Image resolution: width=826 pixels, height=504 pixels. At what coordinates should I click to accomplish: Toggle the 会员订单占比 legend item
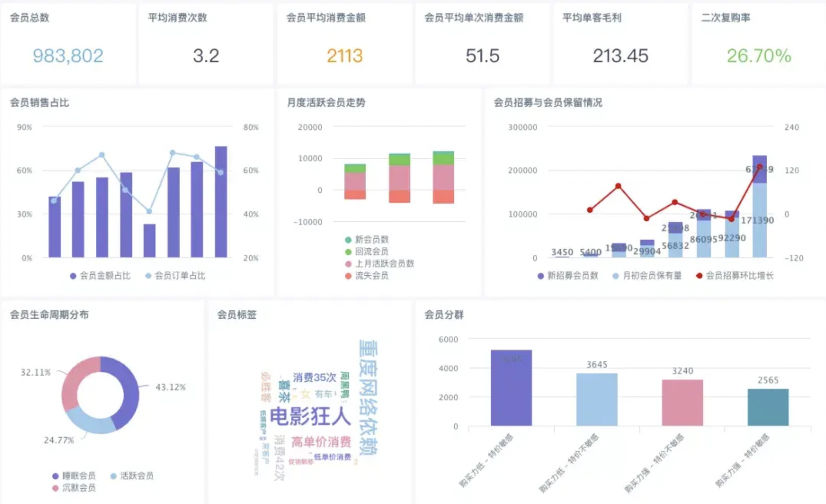click(x=175, y=275)
